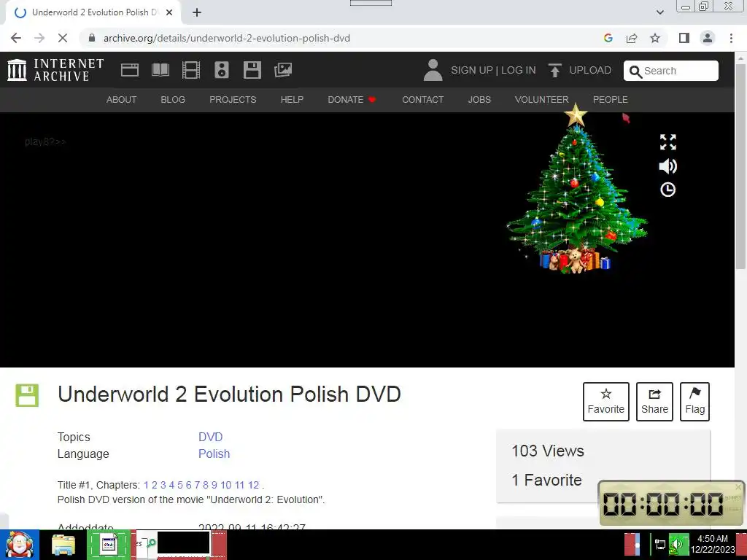747x560 pixels.
Task: Open the Texts book icon
Action: [x=160, y=70]
